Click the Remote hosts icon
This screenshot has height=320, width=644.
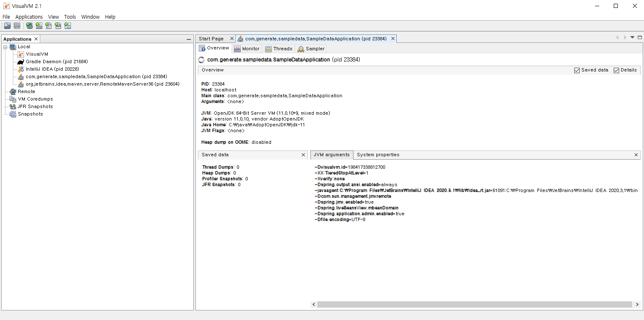[x=13, y=91]
